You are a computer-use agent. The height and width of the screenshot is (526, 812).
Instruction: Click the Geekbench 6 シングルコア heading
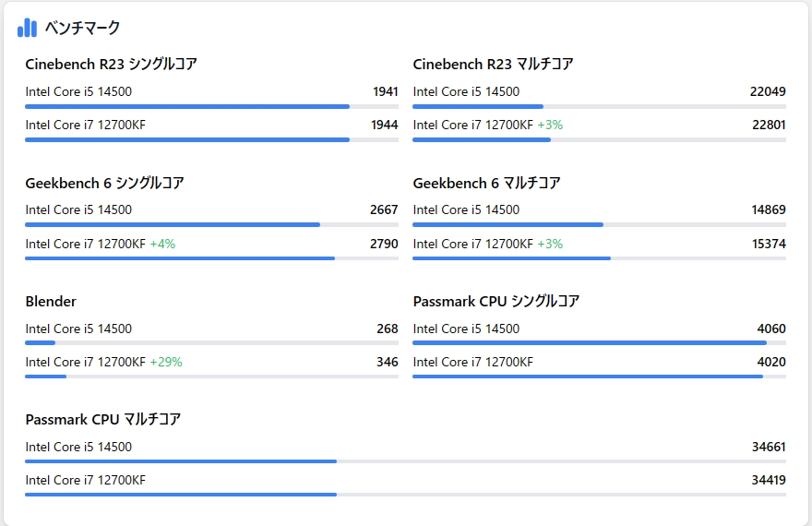coord(104,183)
